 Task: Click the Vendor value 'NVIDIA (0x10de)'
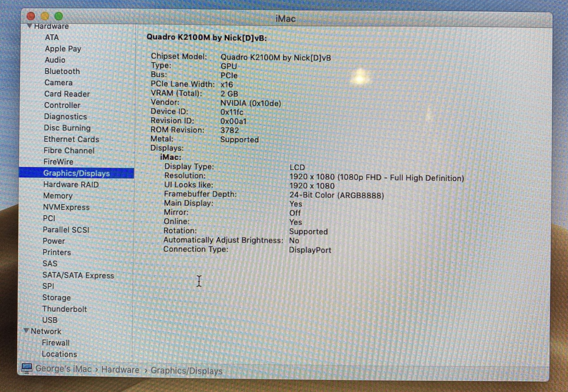[251, 103]
